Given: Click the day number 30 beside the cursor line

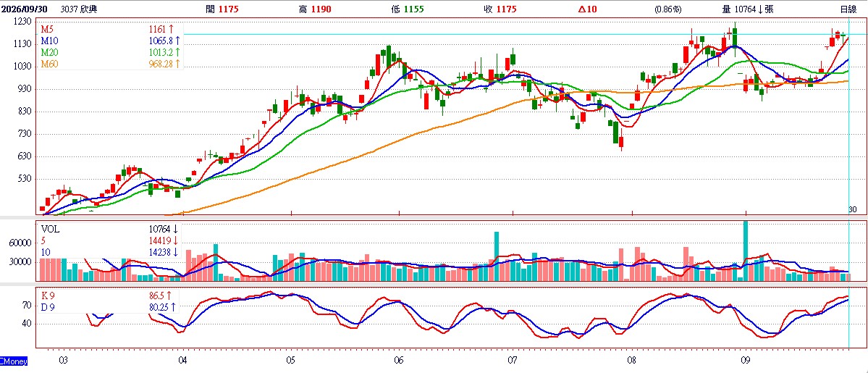Looking at the screenshot, I should pyautogui.click(x=853, y=209).
